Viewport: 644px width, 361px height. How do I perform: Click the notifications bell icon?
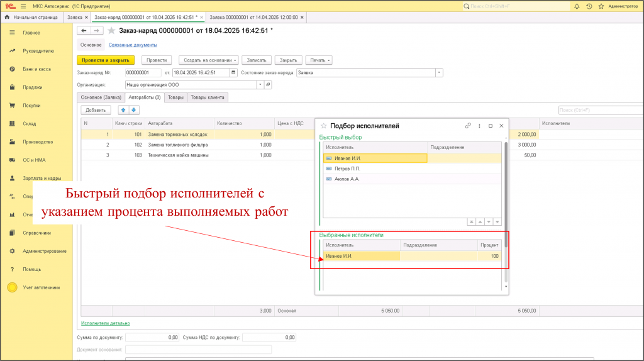coord(577,6)
